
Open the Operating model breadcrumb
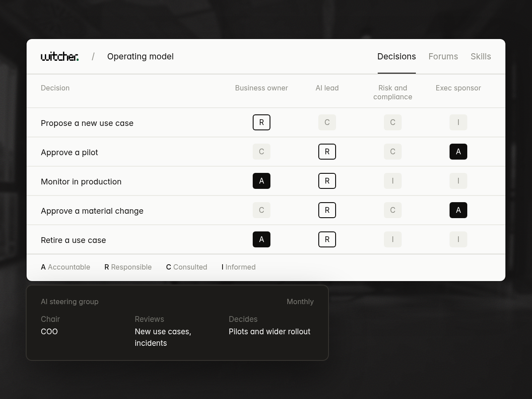click(x=141, y=56)
